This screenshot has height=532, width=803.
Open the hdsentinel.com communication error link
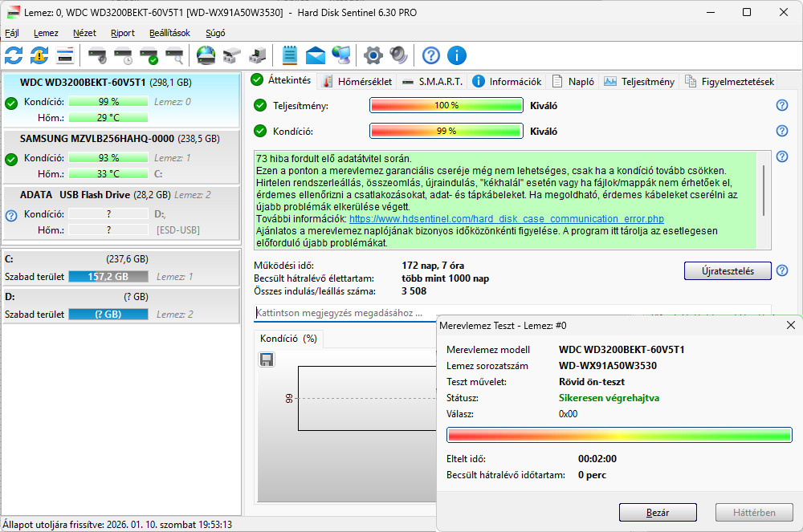coord(506,218)
